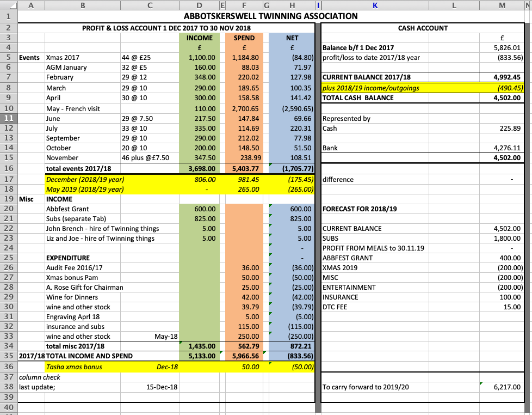The height and width of the screenshot is (415, 532).
Task: Click the green INCOME column heading cell
Action: pos(200,38)
